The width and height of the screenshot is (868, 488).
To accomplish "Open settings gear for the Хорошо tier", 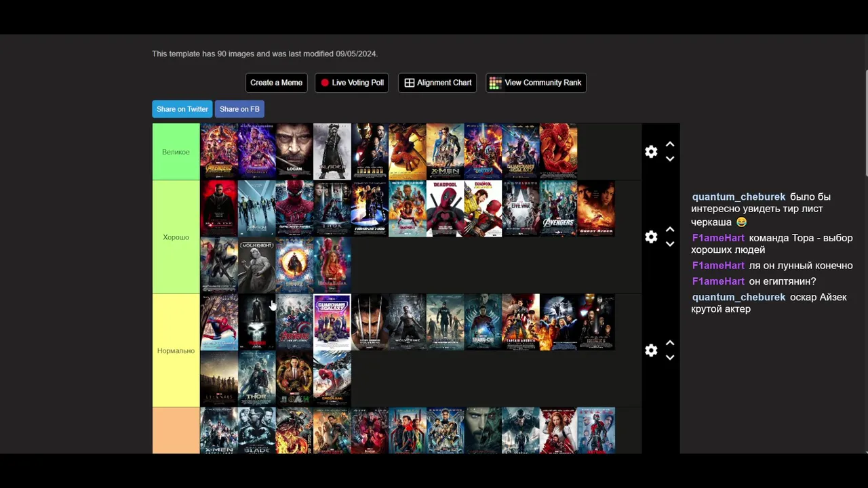I will click(x=651, y=237).
